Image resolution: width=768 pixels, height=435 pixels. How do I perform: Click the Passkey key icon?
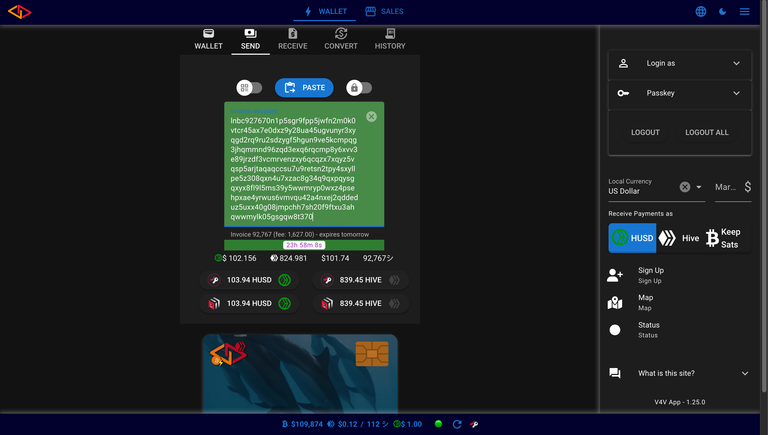[623, 93]
